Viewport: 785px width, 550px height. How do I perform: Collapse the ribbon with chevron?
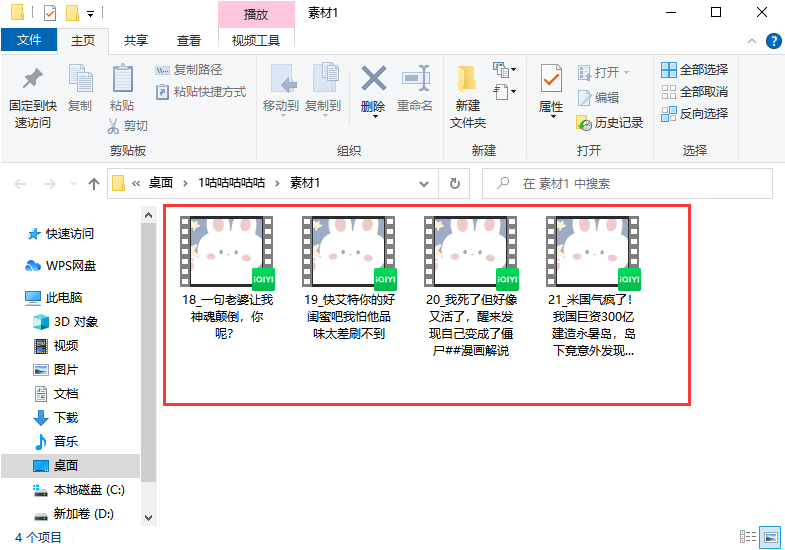(x=751, y=41)
